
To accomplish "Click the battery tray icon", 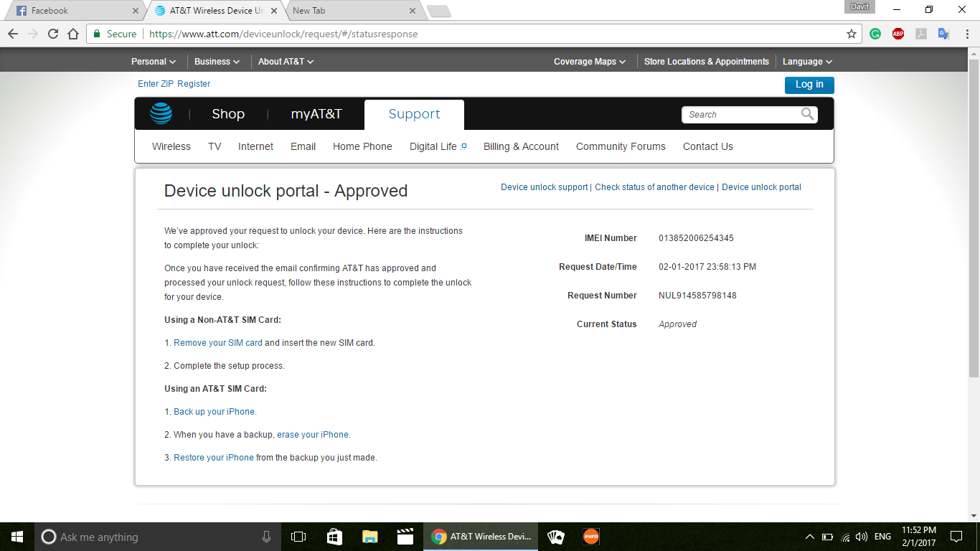I will point(827,537).
